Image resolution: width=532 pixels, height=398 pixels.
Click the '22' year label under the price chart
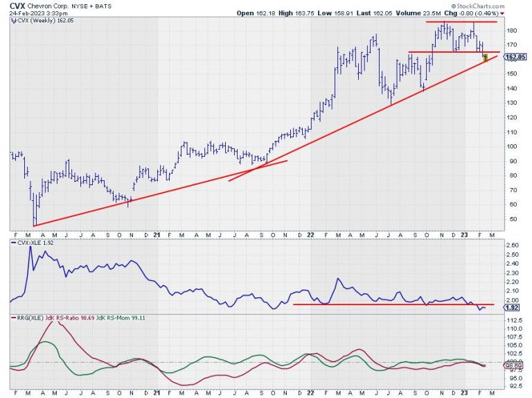coord(311,235)
